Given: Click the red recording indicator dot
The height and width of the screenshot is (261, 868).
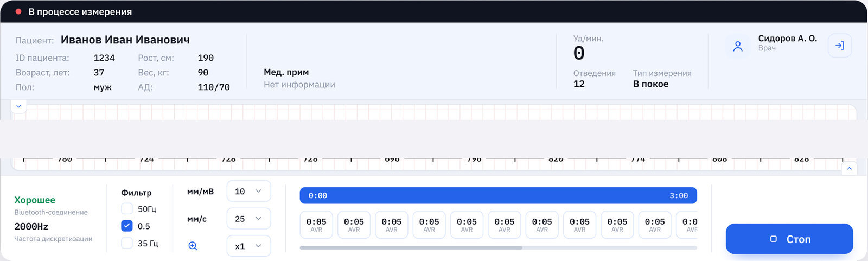Looking at the screenshot, I should click(x=18, y=11).
